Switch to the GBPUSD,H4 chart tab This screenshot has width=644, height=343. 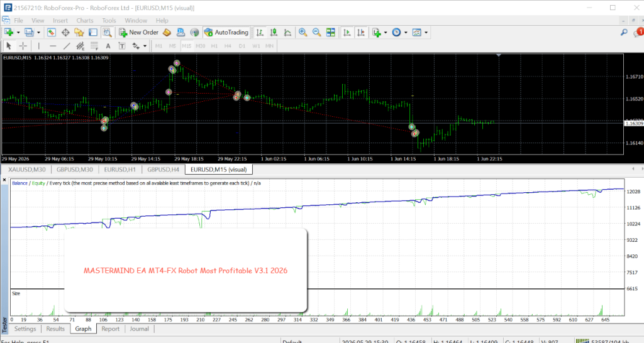pyautogui.click(x=163, y=170)
